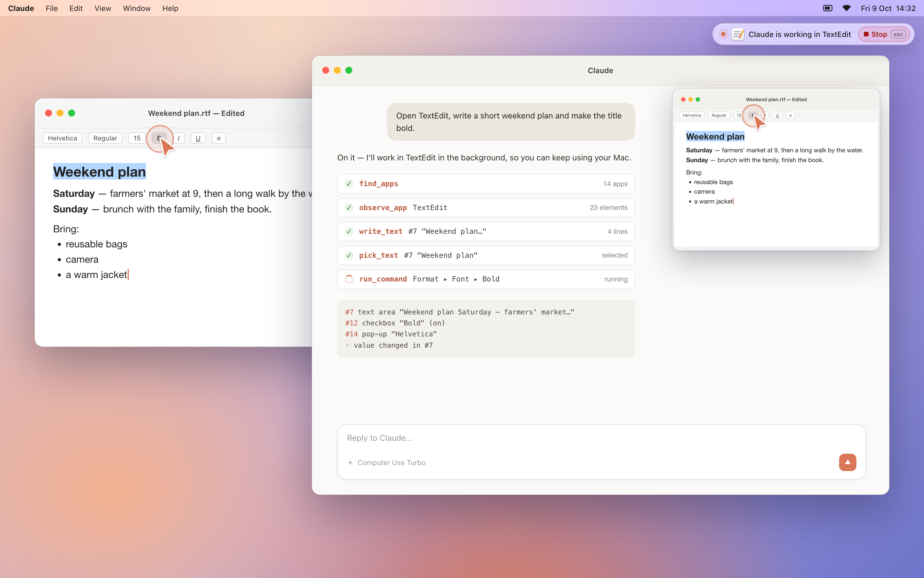Open the Window menu
The image size is (924, 578).
[137, 8]
